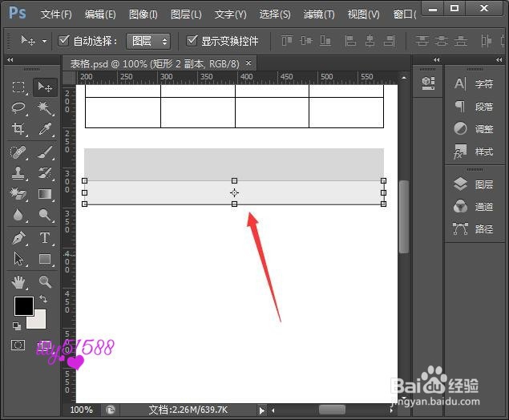This screenshot has height=420, width=509.
Task: Select the Move tool in the toolbox
Action: [x=45, y=87]
